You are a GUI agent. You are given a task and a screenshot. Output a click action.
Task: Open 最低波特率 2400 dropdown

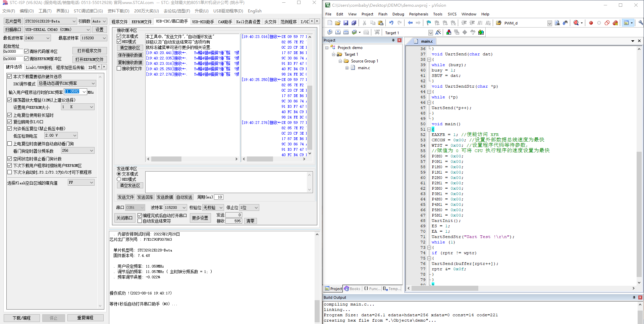(x=37, y=38)
